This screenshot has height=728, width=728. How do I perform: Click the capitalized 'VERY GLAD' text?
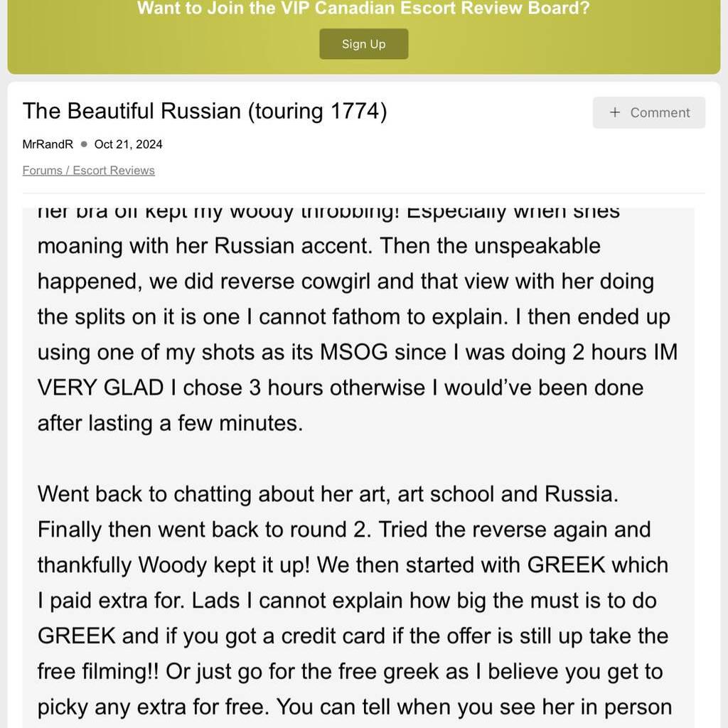click(x=100, y=388)
